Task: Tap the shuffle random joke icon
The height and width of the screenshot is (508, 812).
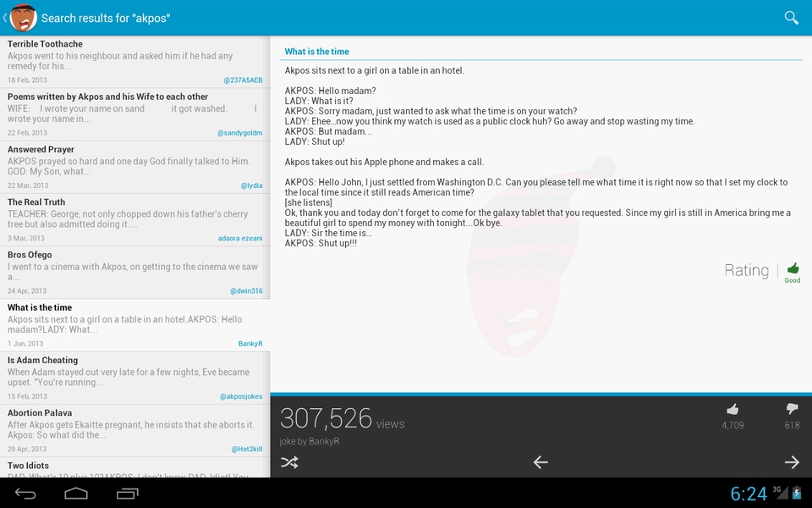Action: coord(289,462)
